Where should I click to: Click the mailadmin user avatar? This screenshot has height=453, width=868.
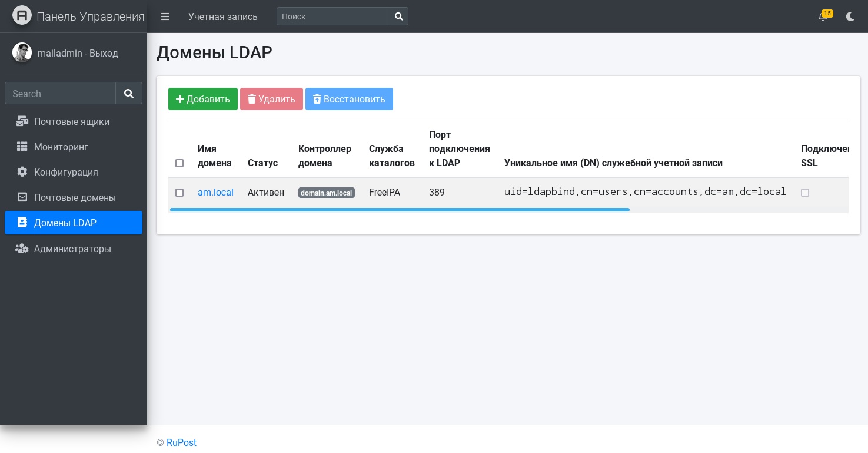[x=22, y=53]
